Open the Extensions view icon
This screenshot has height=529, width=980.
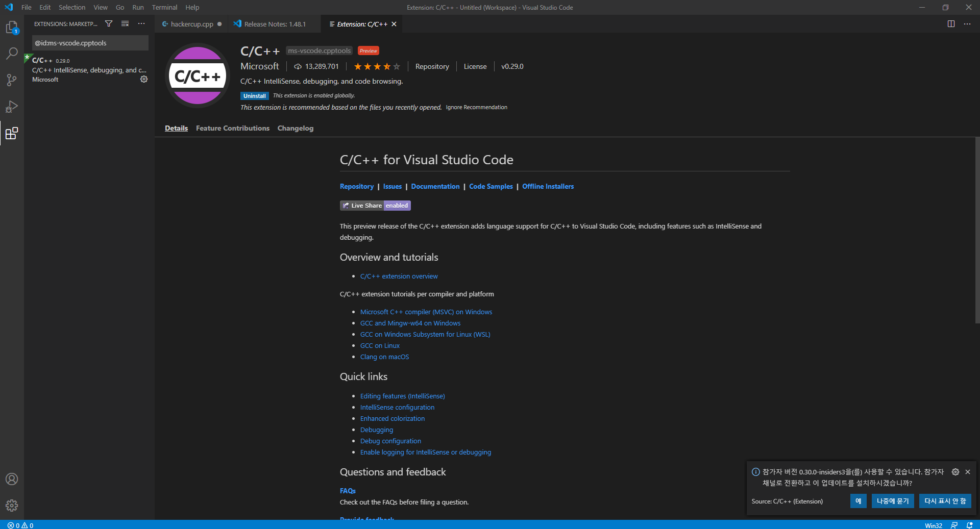click(12, 133)
